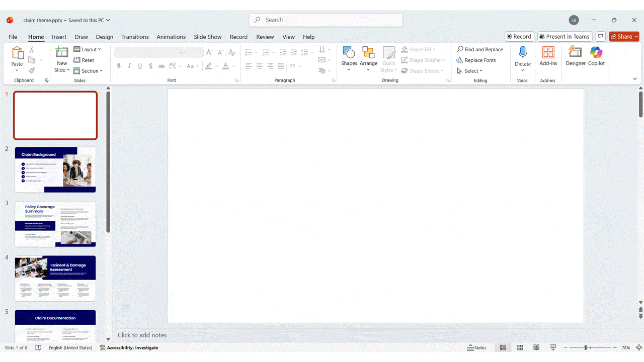Click the Present in Teams button

point(565,36)
